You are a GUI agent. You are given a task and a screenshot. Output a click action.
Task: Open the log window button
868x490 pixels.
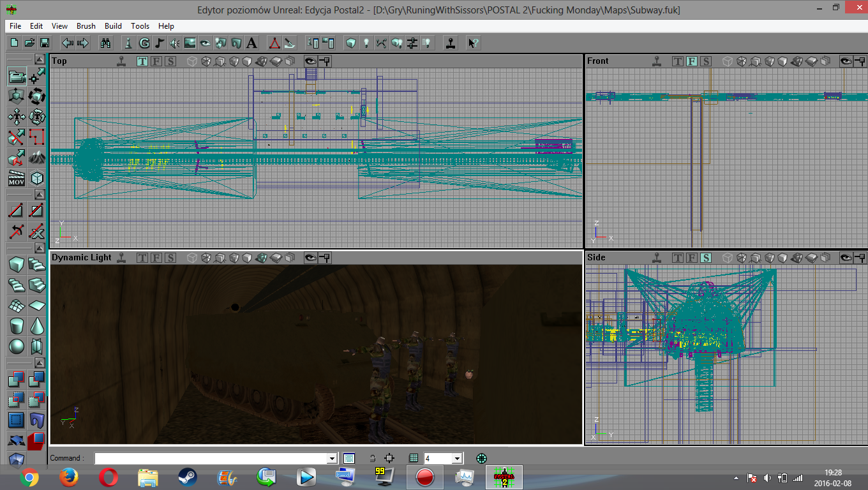tap(348, 458)
